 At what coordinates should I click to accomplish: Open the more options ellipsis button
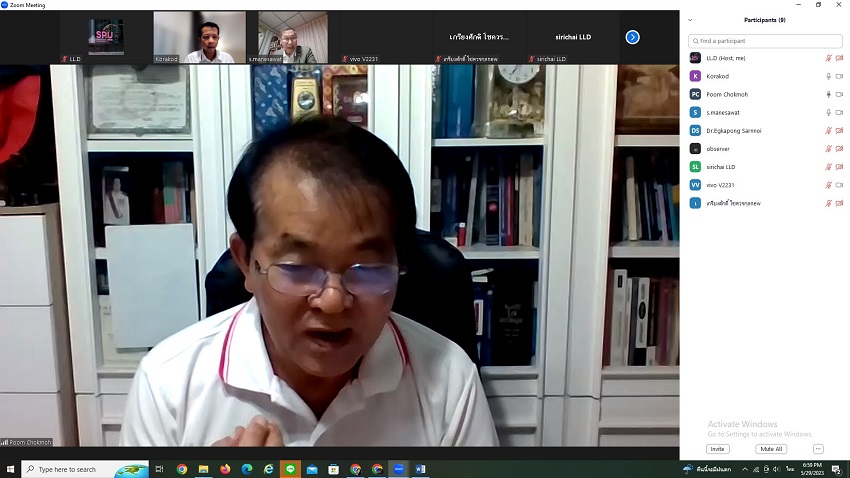click(818, 449)
